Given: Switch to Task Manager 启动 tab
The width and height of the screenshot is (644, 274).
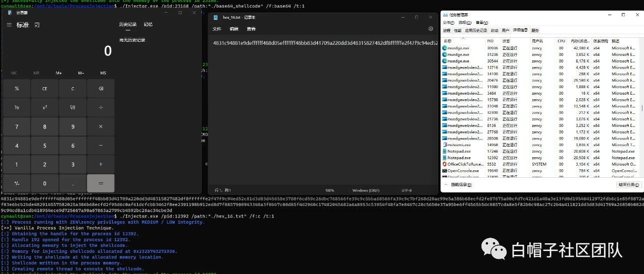Looking at the screenshot, I should (x=495, y=30).
